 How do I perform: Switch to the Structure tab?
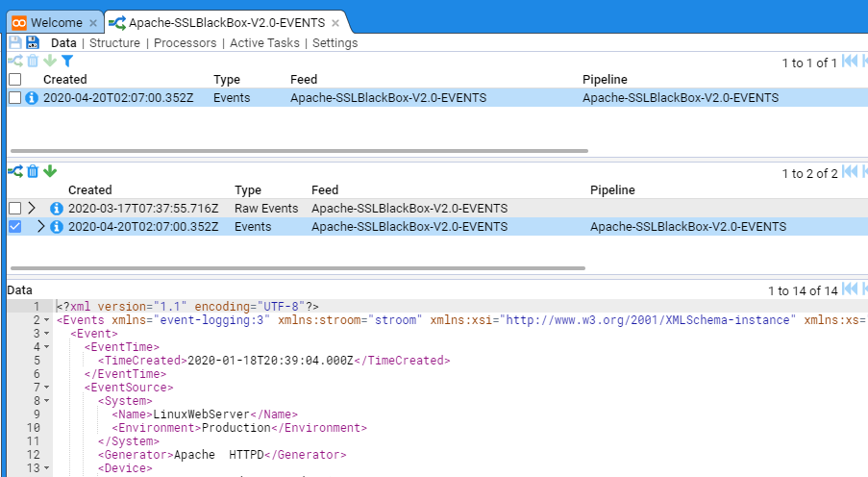click(x=114, y=42)
